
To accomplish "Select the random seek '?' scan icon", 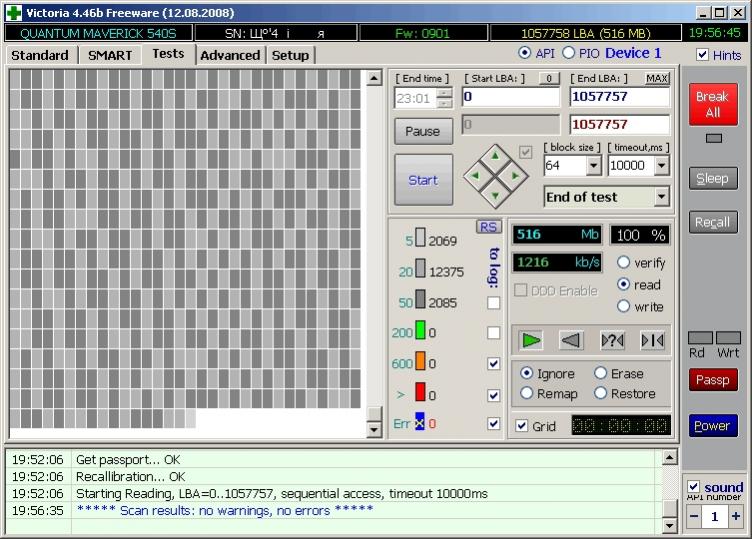I will tap(612, 340).
